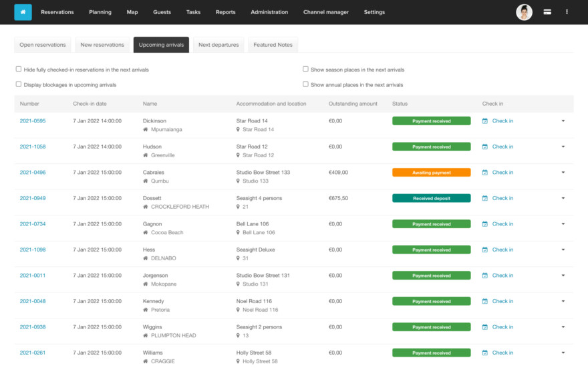Click calendar icon for Dossett check in
The width and height of the screenshot is (588, 368).
click(485, 198)
